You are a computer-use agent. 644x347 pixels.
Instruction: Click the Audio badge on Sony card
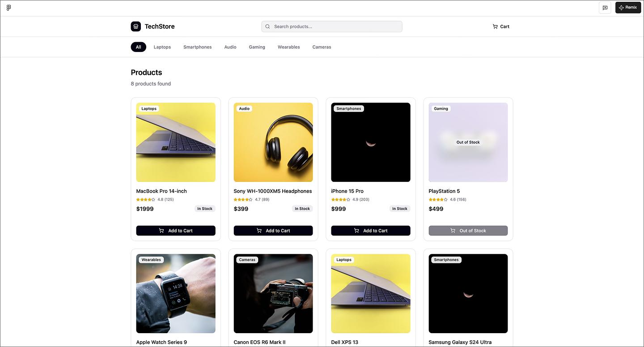click(x=244, y=109)
